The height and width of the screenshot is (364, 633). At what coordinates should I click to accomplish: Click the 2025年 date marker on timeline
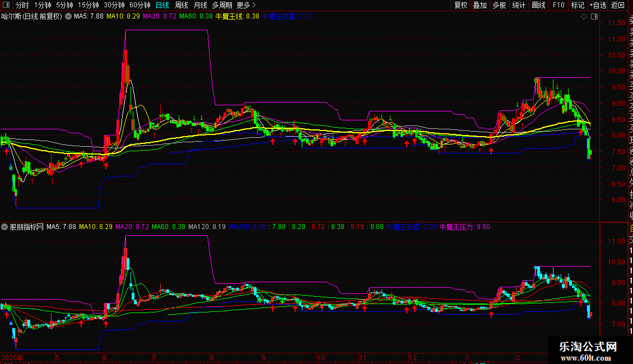[12, 357]
